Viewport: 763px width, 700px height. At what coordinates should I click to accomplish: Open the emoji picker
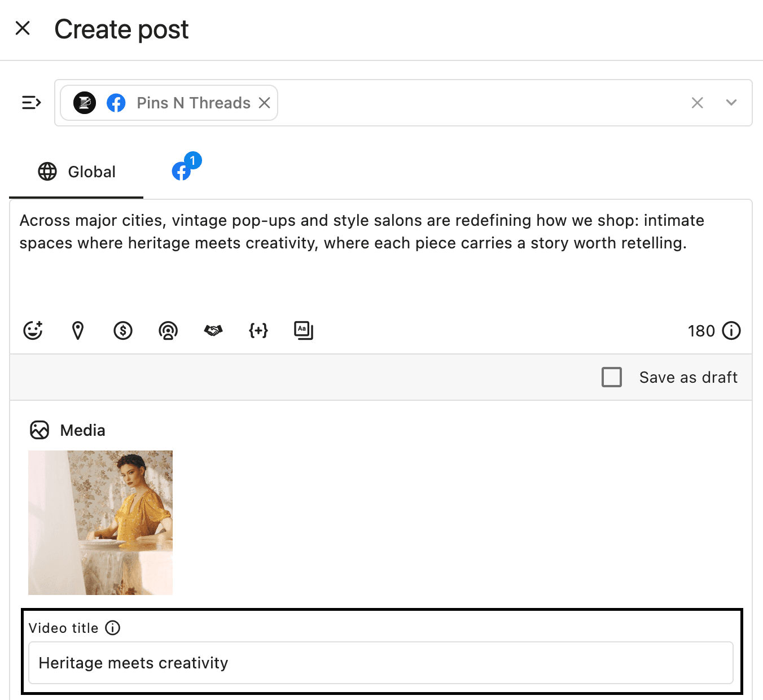(33, 330)
